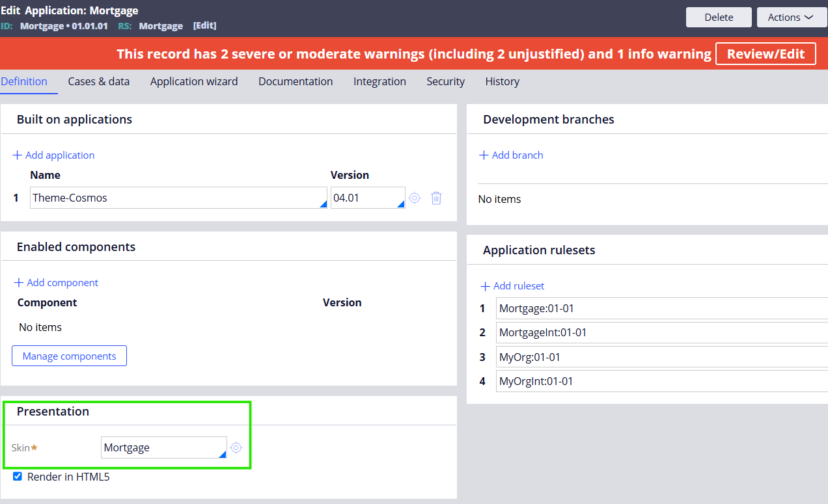This screenshot has width=828, height=504.
Task: Open the Mortgage skin via its crosshair icon
Action: tap(236, 447)
